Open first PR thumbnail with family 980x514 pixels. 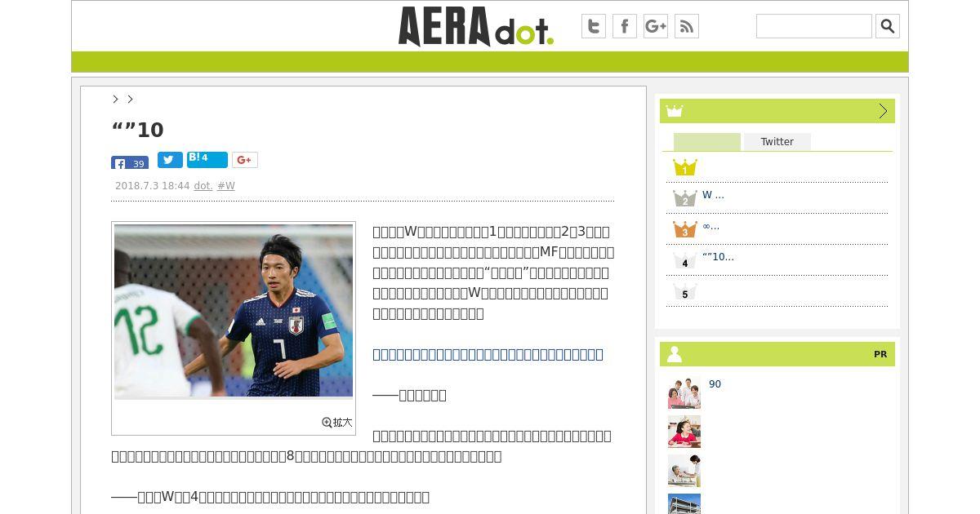click(684, 392)
